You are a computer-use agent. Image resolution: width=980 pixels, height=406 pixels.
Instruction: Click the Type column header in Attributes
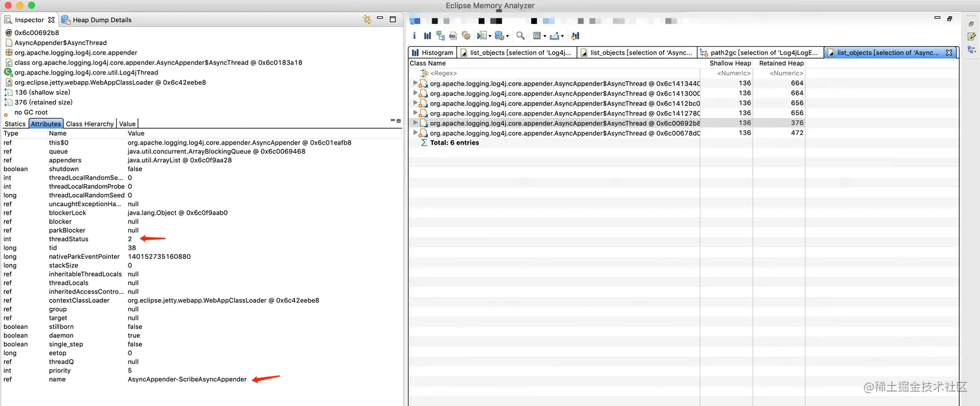pyautogui.click(x=11, y=134)
